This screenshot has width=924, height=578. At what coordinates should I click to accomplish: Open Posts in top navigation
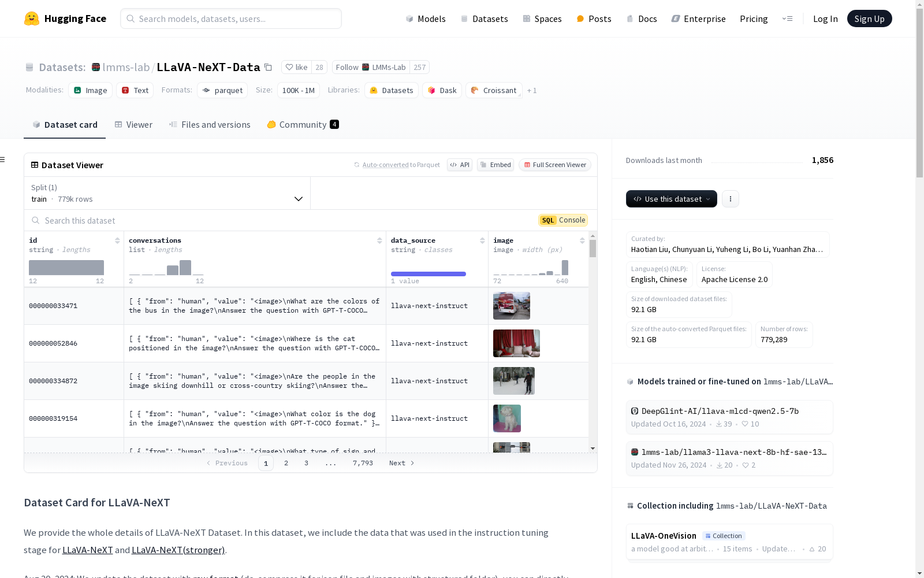(x=594, y=18)
